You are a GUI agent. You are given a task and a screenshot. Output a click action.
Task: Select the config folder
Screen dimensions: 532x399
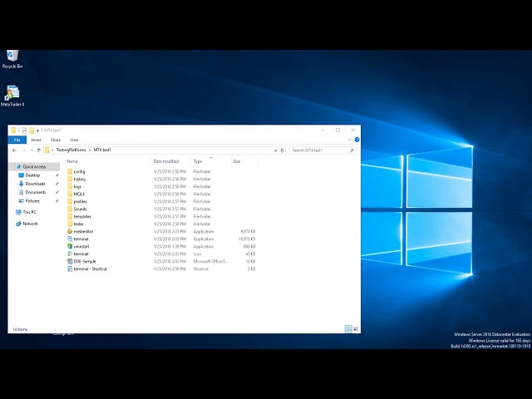point(79,171)
